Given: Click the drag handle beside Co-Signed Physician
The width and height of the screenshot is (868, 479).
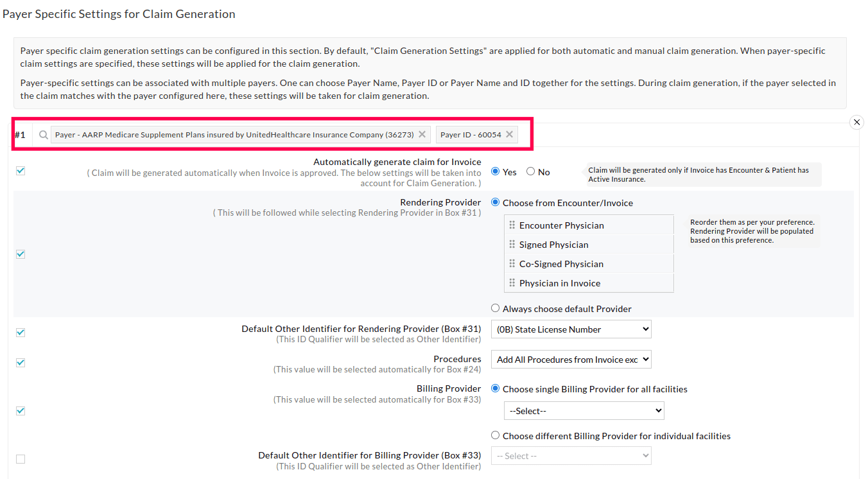Looking at the screenshot, I should pyautogui.click(x=512, y=263).
